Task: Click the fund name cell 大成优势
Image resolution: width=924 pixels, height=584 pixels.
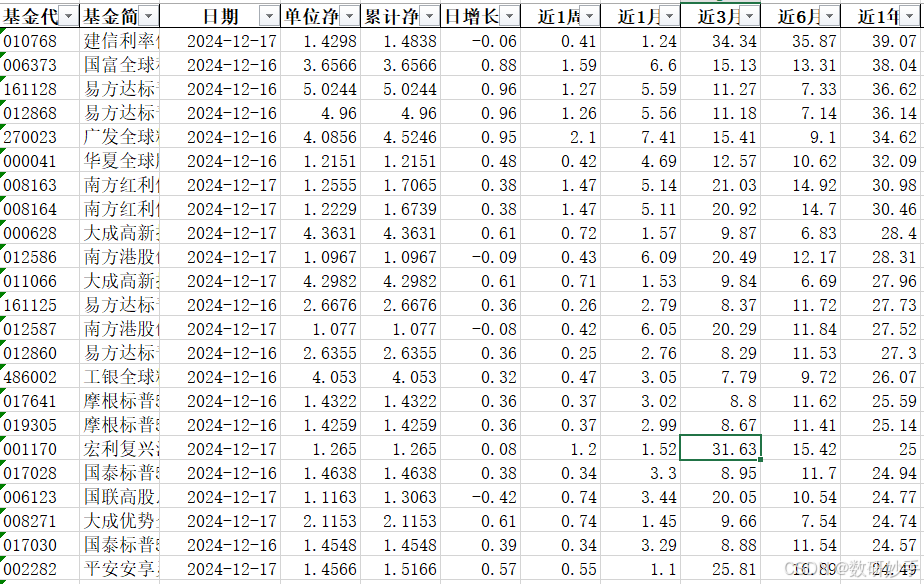Action: click(120, 521)
